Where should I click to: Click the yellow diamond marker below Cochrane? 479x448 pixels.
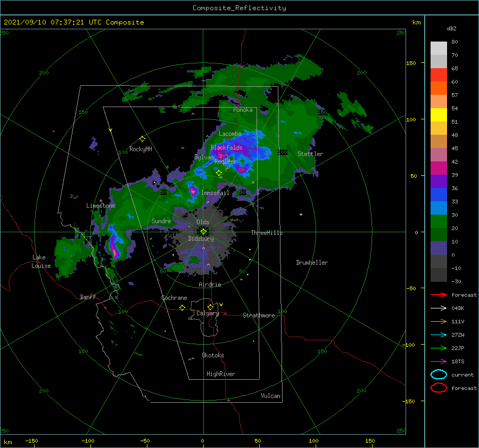[183, 308]
